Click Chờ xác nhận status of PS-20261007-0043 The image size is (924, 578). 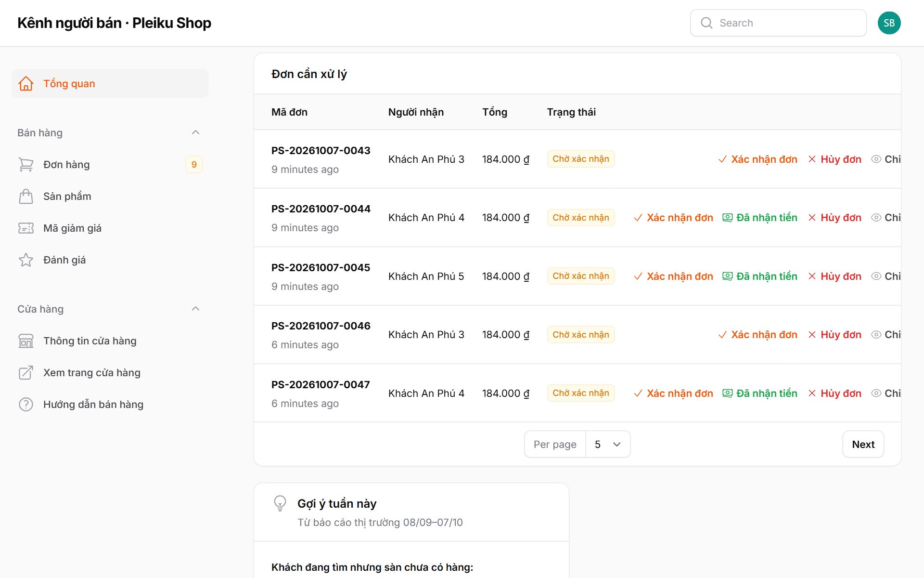point(581,159)
